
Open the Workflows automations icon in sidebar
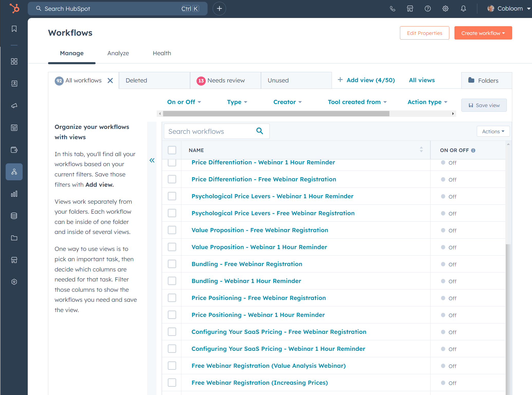(x=14, y=172)
